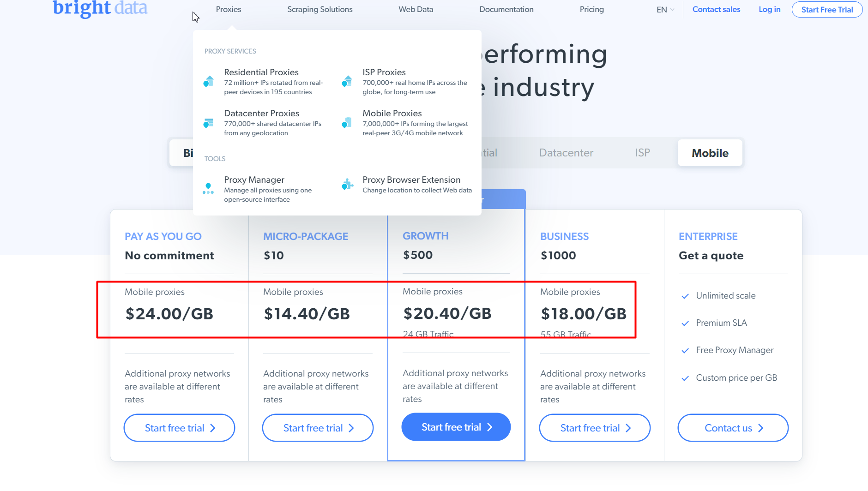Click the GROWTH plan heading
Screen dimensions: 868x491
[x=425, y=236]
